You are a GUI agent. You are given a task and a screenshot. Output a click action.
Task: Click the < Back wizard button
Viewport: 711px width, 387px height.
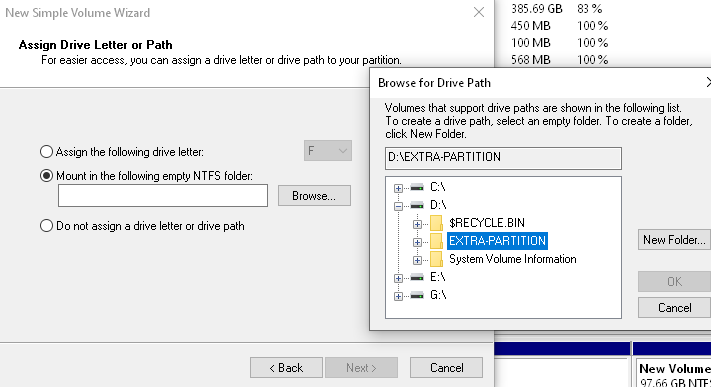pyautogui.click(x=286, y=367)
